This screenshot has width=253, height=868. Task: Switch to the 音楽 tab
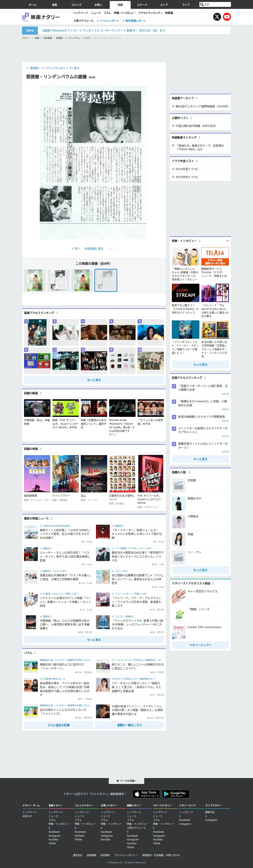click(55, 5)
